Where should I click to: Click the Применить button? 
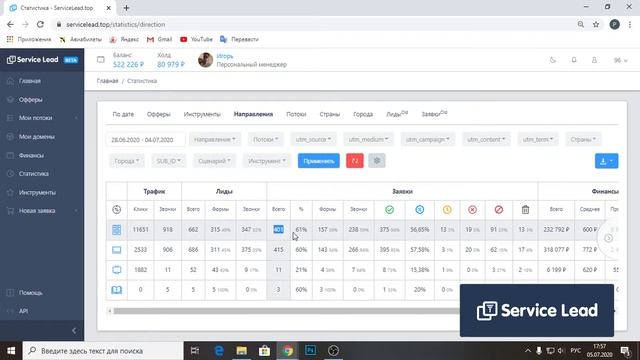[x=319, y=161]
